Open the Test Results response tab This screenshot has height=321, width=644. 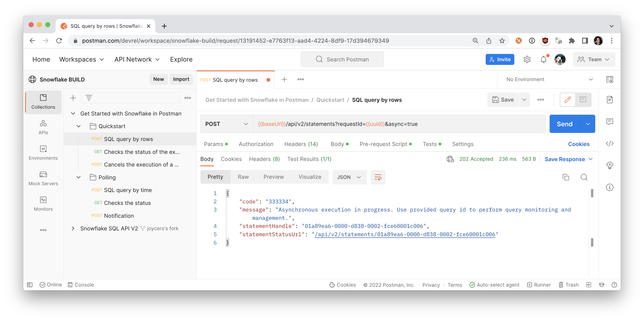[x=309, y=159]
